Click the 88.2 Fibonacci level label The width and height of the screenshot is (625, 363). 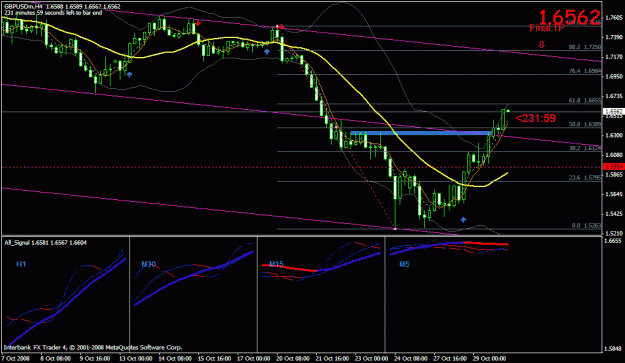point(585,47)
